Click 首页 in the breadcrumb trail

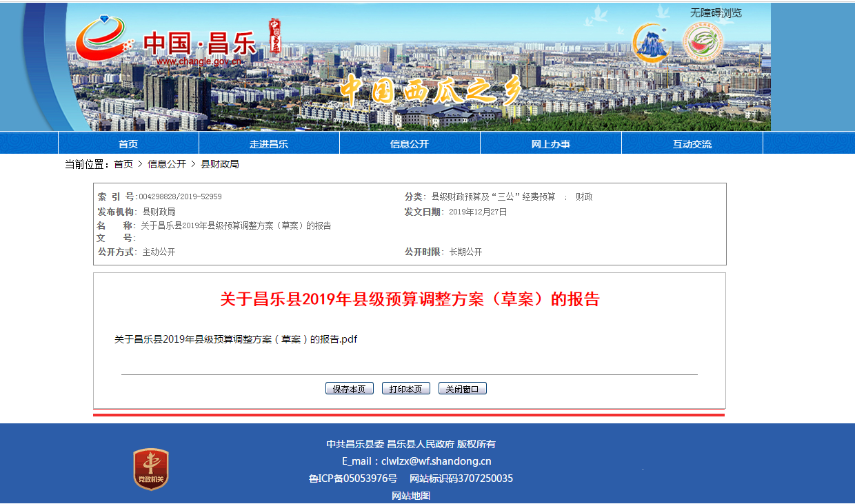123,164
